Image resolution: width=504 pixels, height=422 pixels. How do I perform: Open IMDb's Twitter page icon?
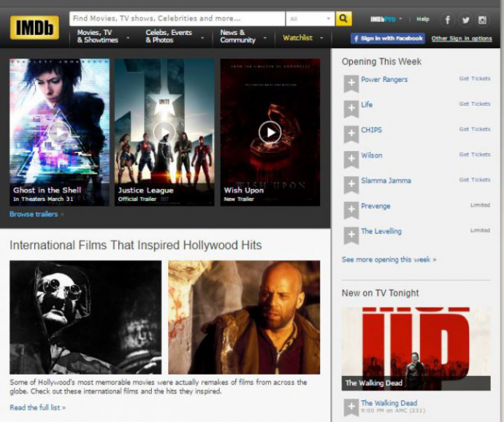[465, 20]
